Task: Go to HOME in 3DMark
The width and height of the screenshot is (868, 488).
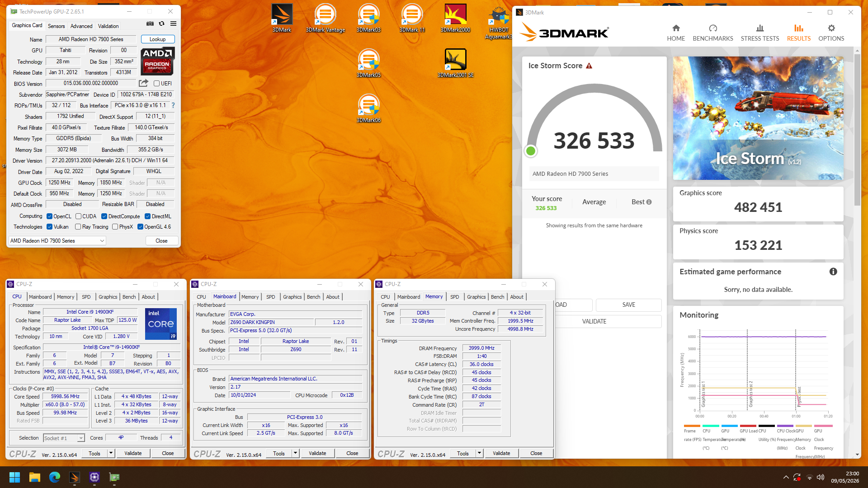Action: 676,33
